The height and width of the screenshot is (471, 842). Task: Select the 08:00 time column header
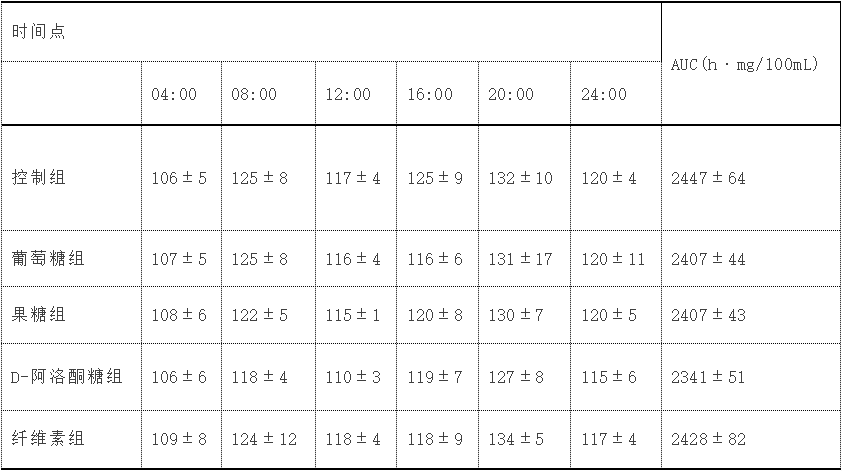point(254,95)
